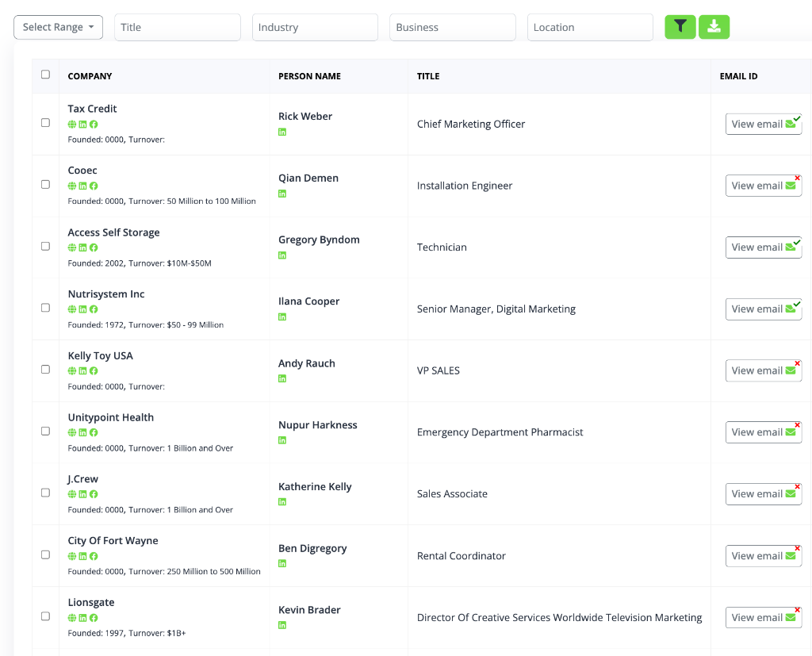This screenshot has width=812, height=656.
Task: Check the City Of Fort Wayne checkbox
Action: (45, 555)
